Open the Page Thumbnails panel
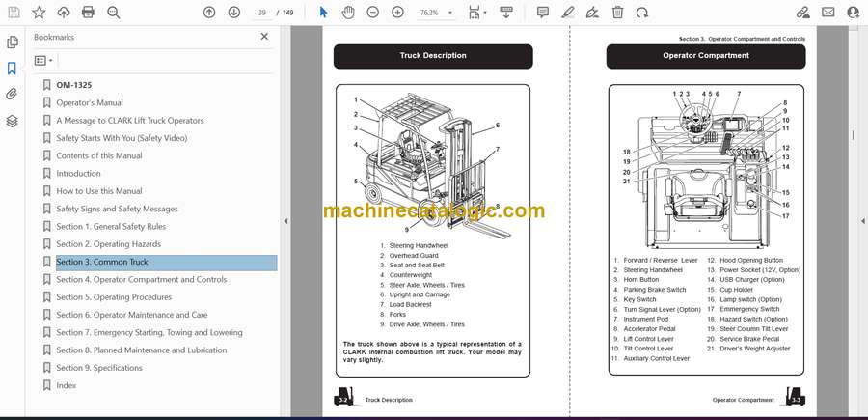 (13, 42)
